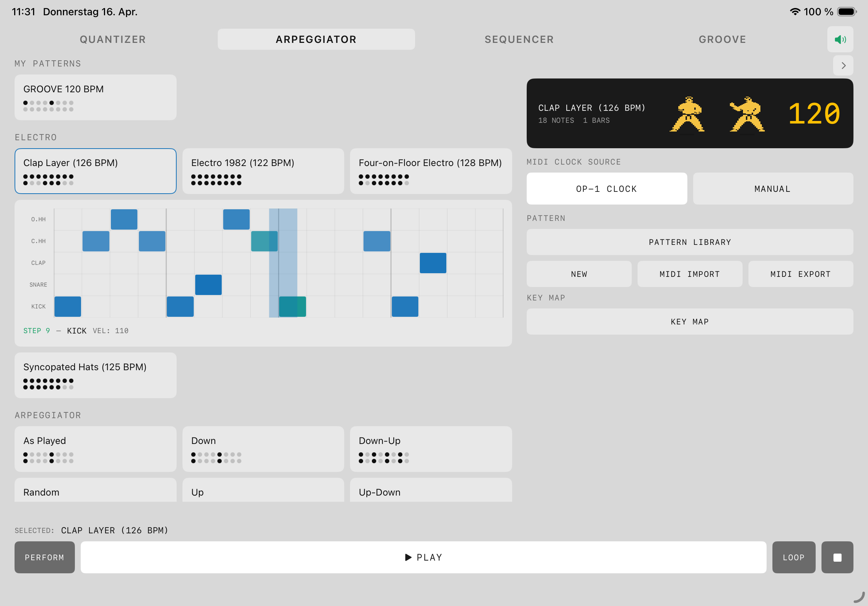This screenshot has width=868, height=606.
Task: Enable Loop playback
Action: click(793, 557)
